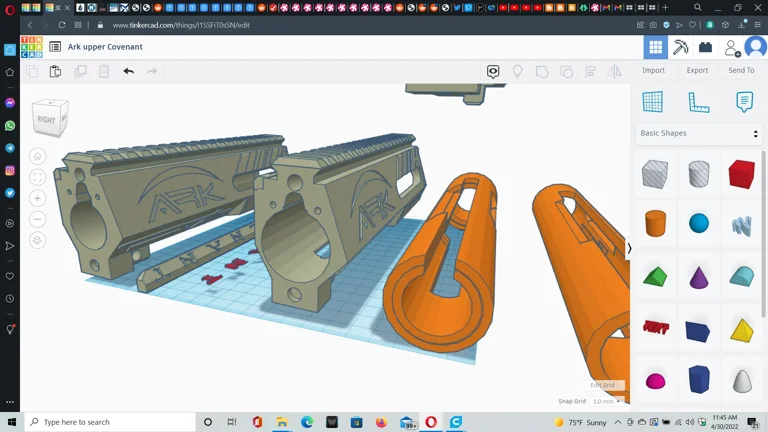Open the Snap Grid size dropdown
This screenshot has width=768, height=432.
coord(606,401)
